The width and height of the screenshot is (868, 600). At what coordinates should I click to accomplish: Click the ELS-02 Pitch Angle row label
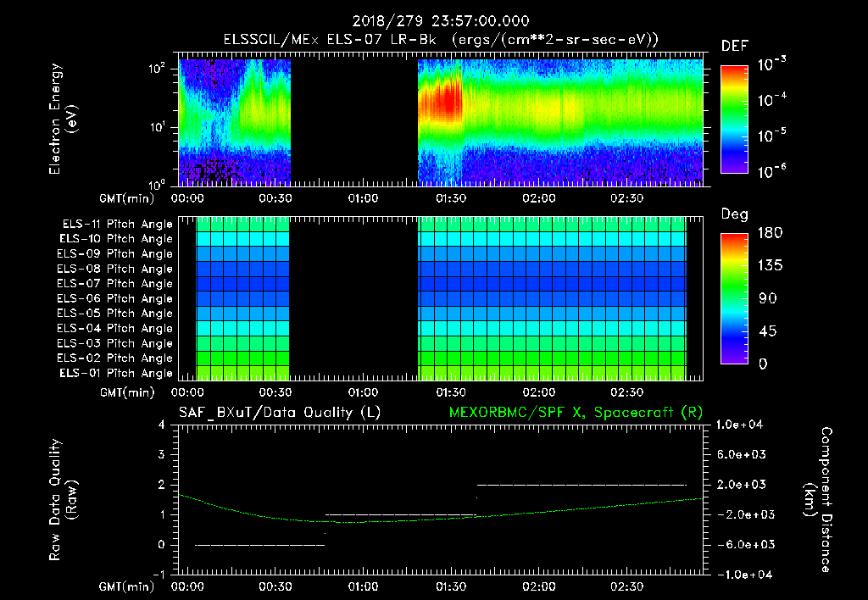coord(115,358)
